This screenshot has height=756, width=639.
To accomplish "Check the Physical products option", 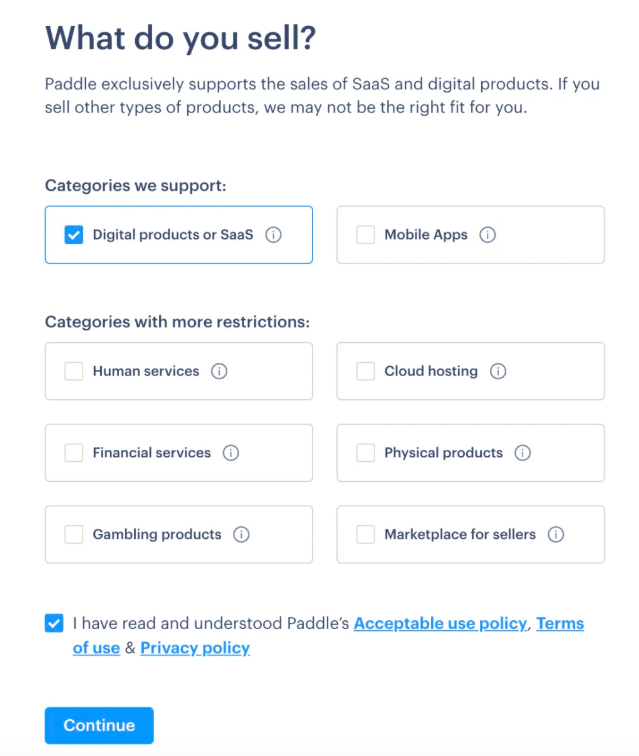I will tap(366, 453).
